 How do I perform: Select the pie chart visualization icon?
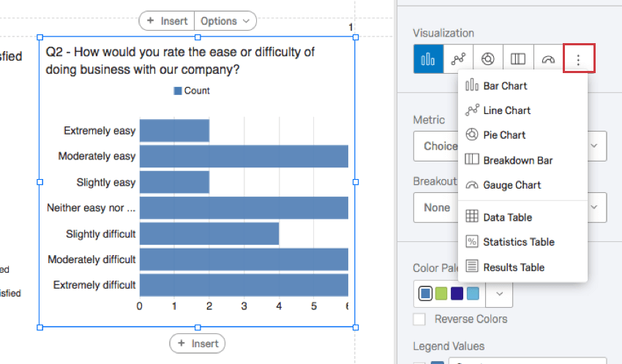coord(488,59)
